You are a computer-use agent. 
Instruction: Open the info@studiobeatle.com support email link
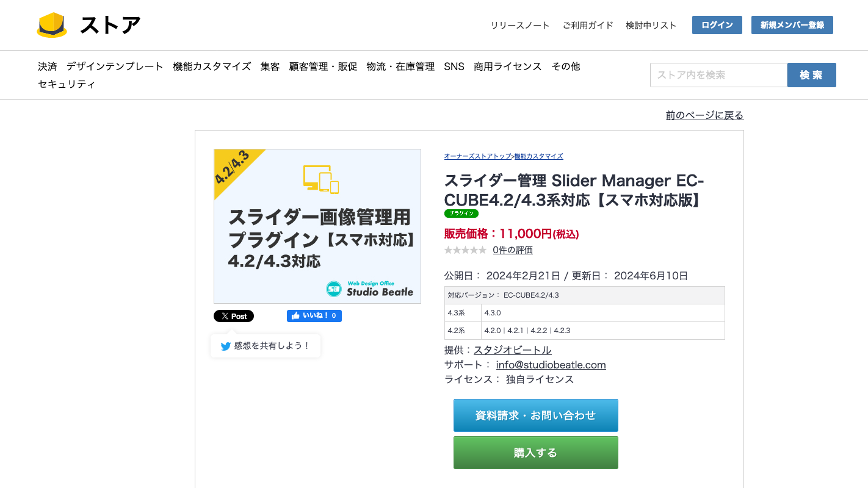point(551,365)
